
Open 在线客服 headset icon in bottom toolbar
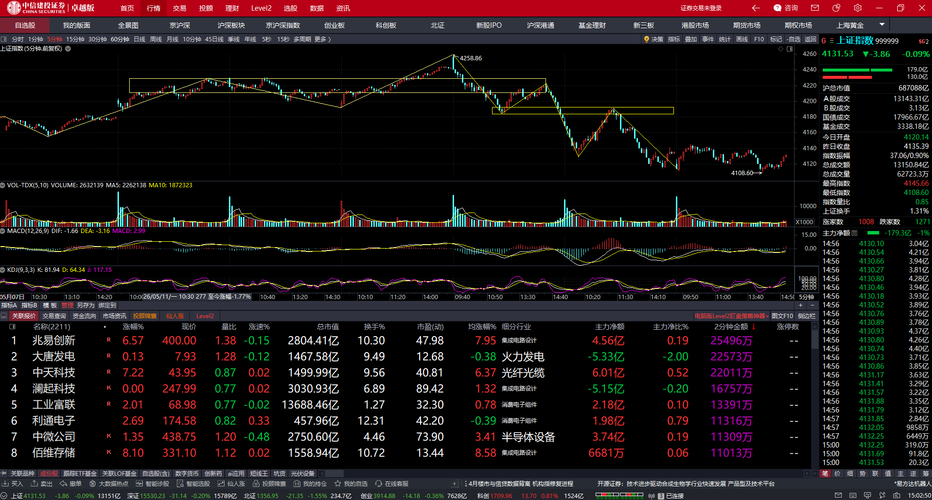[x=379, y=484]
